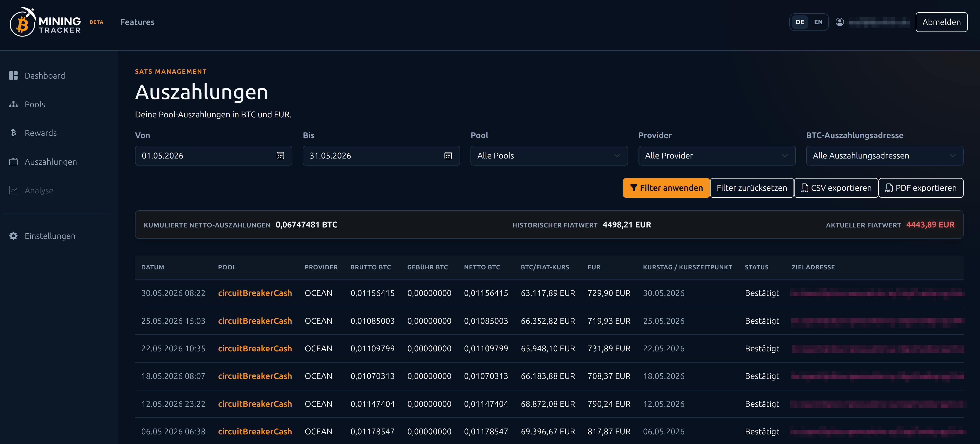Click historical fiat value 4498,21 EUR
980x444 pixels.
pyautogui.click(x=627, y=225)
